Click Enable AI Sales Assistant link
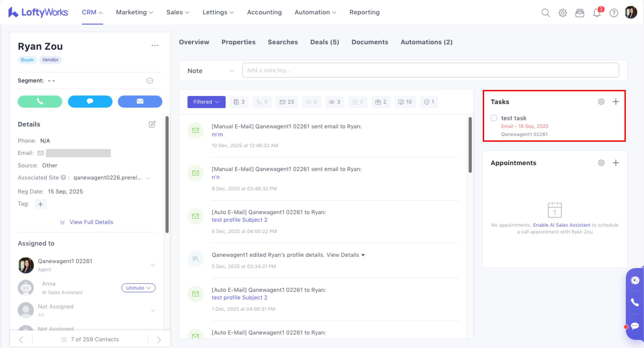The height and width of the screenshot is (348, 644). 562,225
